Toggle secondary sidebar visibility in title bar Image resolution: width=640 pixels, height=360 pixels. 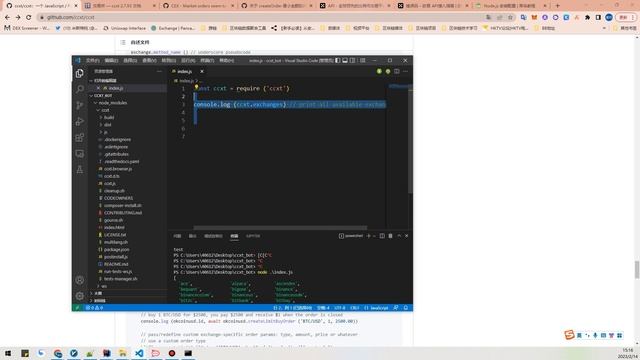pos(353,60)
